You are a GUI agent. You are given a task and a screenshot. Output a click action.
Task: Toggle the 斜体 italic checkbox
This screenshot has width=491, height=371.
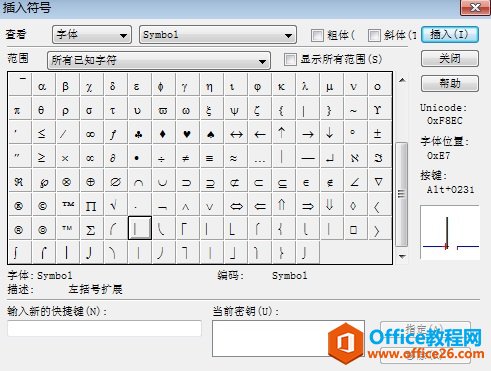(x=374, y=35)
